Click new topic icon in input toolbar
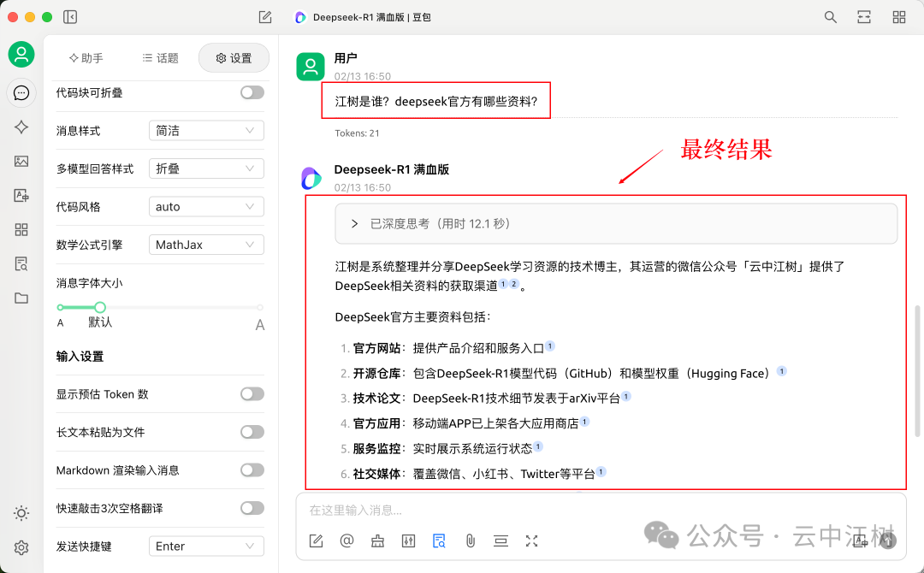 pos(316,541)
